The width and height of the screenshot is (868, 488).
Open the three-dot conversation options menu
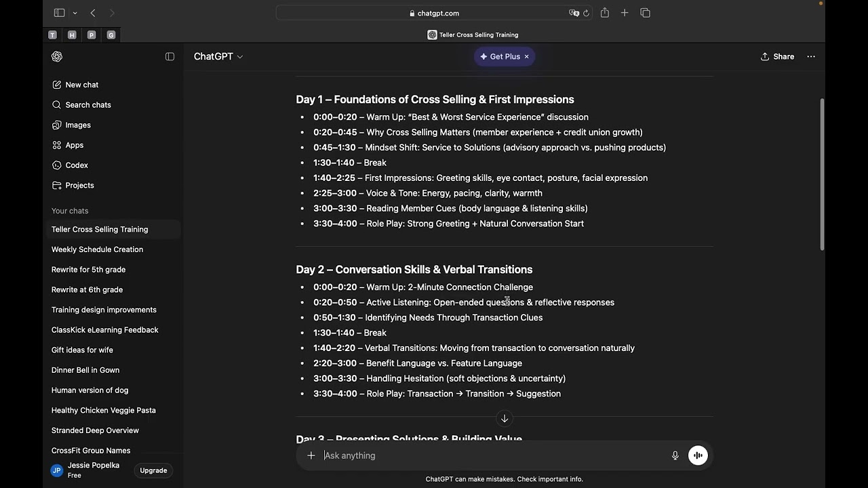[811, 57]
